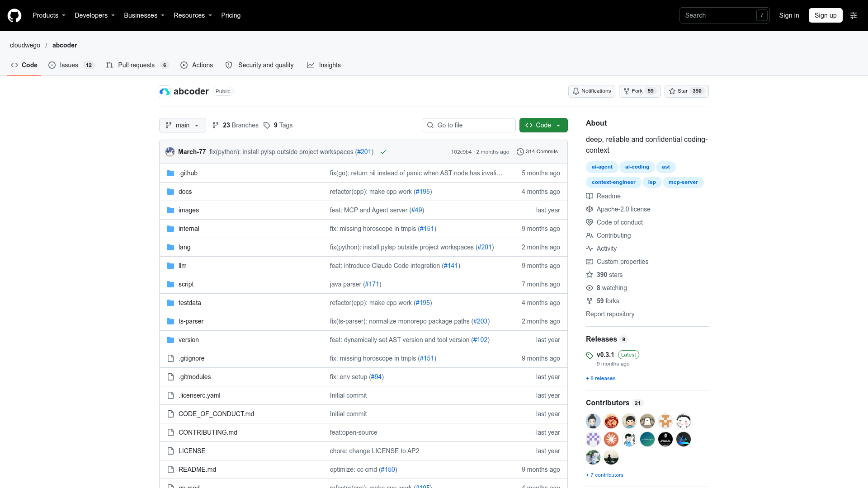
Task: Switch to the Pull requests tab
Action: [x=137, y=65]
